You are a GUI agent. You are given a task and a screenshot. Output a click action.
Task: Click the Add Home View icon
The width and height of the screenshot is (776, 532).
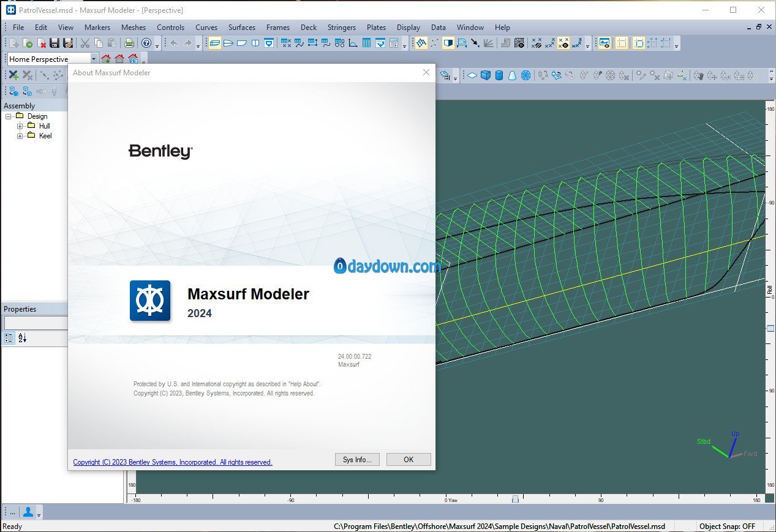click(106, 59)
